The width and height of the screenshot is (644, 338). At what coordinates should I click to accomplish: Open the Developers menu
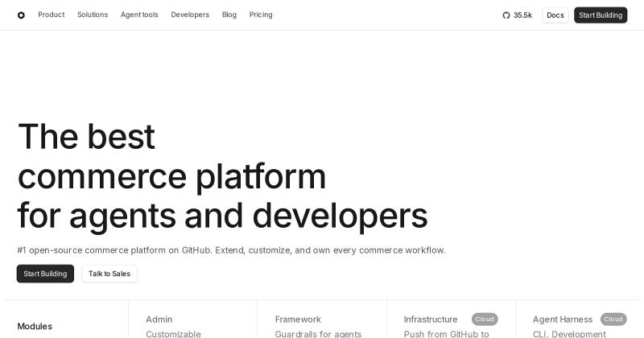[x=190, y=14]
